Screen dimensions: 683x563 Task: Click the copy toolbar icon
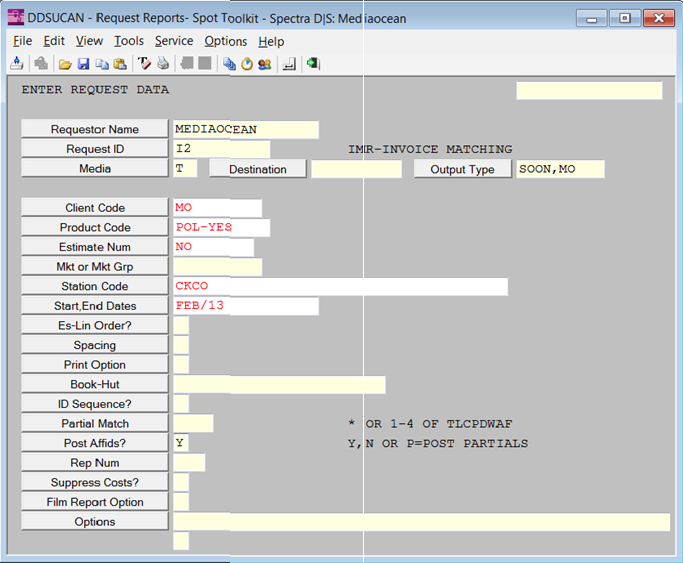coord(102,64)
